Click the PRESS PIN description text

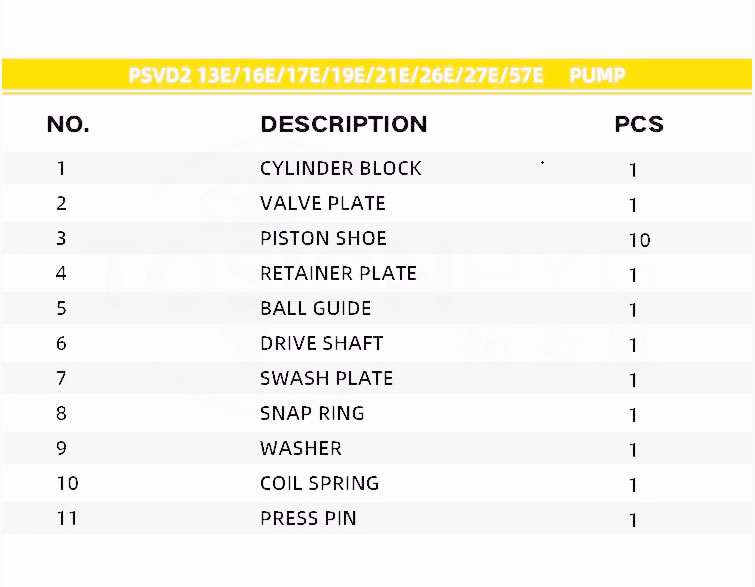pos(308,518)
